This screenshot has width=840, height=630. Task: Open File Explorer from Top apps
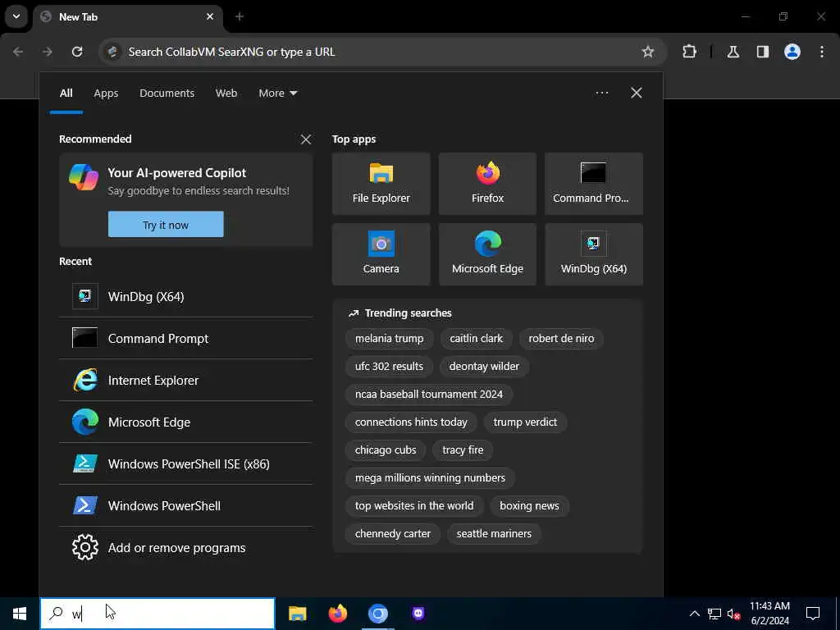click(381, 184)
